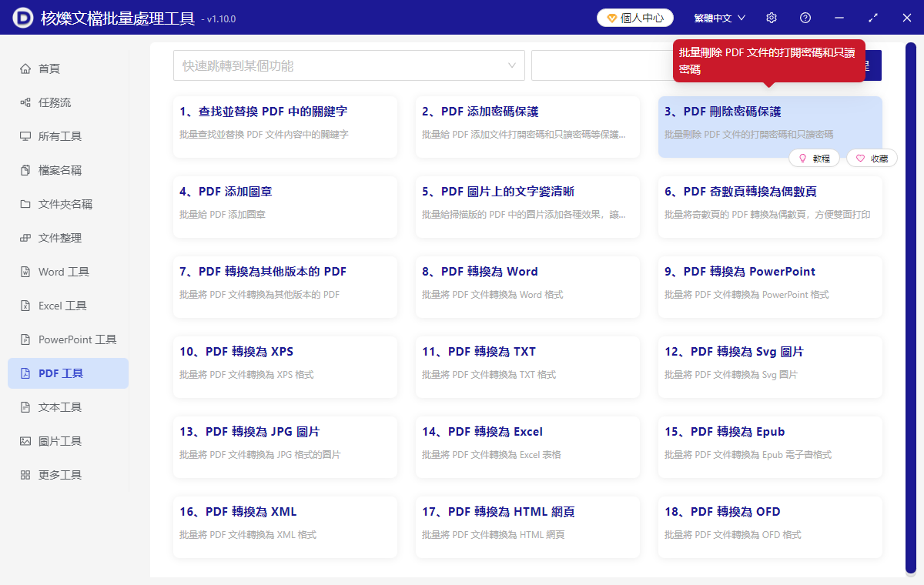
Task: Open 查找並替換 PDF 中的關鍵字 tool
Action: (286, 127)
